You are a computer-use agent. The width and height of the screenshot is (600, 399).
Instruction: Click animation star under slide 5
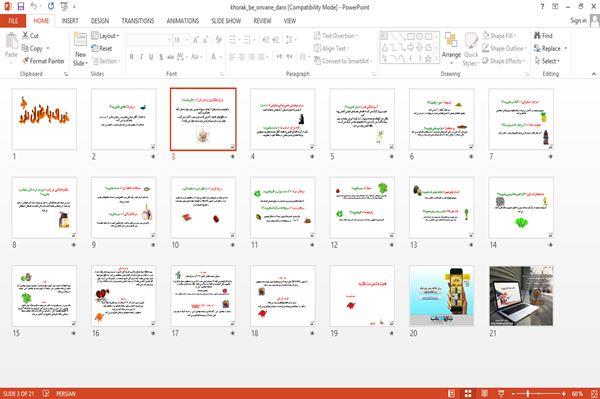[x=391, y=156]
